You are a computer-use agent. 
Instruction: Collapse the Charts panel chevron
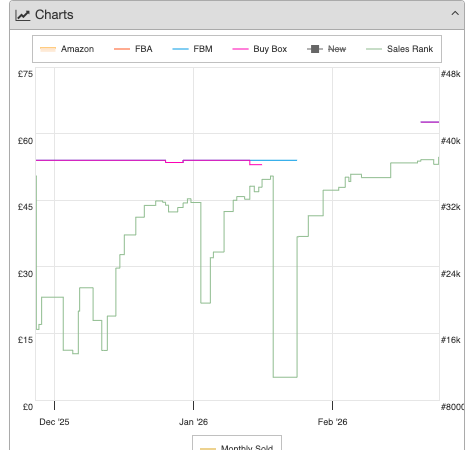[455, 14]
